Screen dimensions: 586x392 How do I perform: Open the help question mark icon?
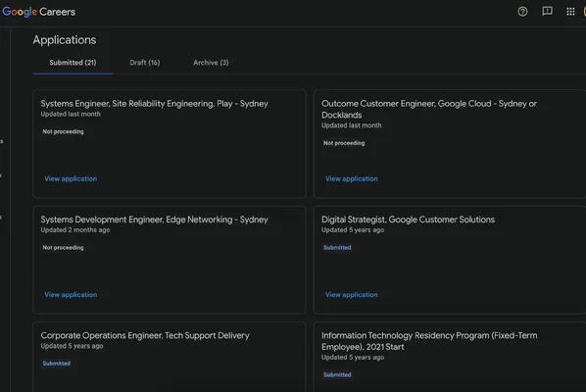522,12
